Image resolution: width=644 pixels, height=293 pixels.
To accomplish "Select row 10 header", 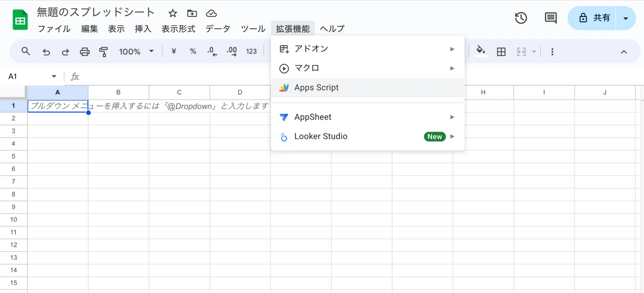I will pos(13,220).
